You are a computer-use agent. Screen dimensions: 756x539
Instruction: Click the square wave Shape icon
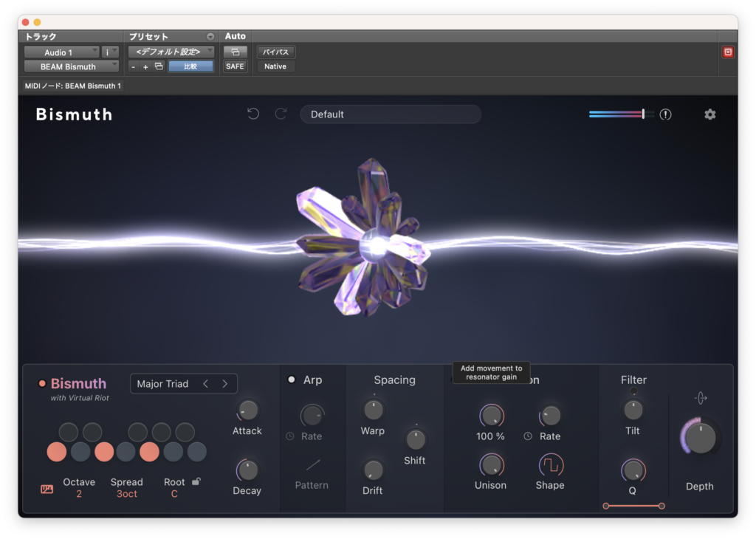coord(551,465)
